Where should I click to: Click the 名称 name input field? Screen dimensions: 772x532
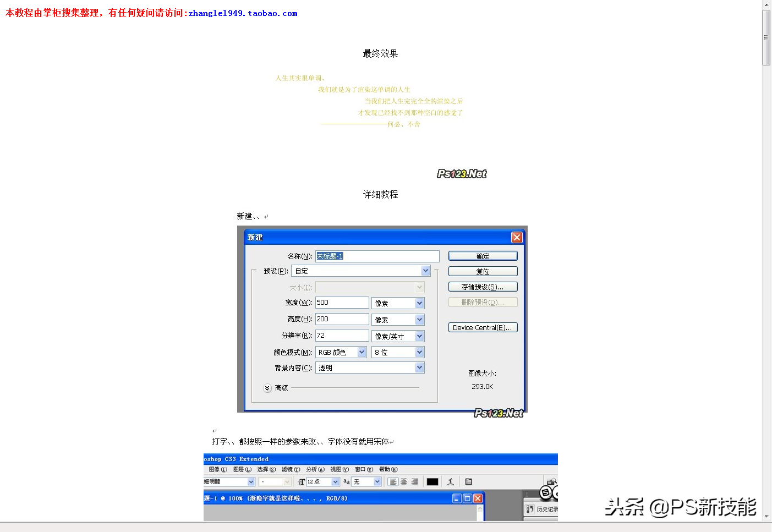377,256
